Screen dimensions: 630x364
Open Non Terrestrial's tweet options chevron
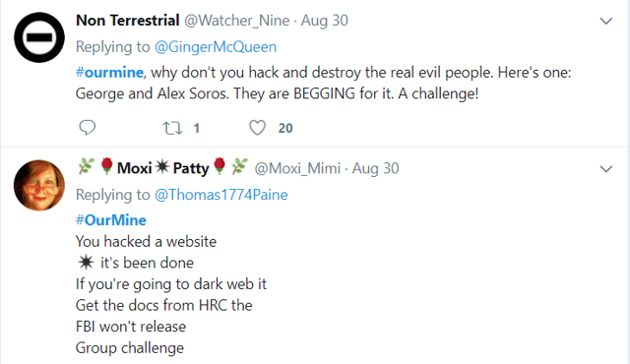tap(606, 21)
